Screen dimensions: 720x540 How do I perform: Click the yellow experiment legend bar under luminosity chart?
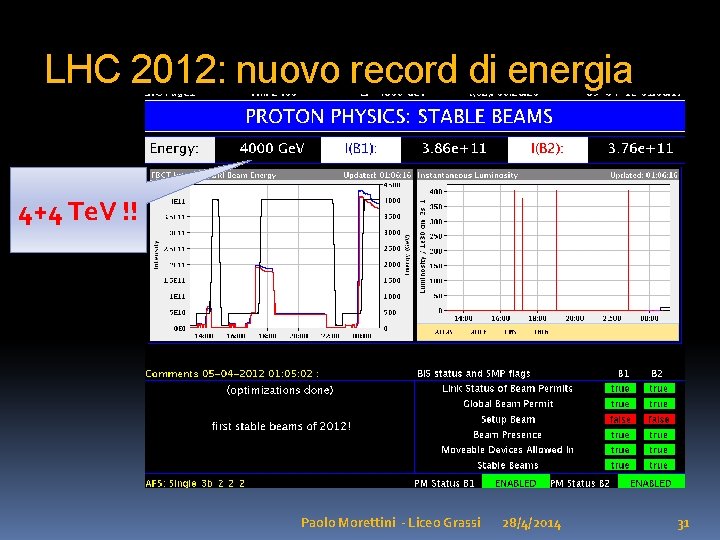click(547, 332)
